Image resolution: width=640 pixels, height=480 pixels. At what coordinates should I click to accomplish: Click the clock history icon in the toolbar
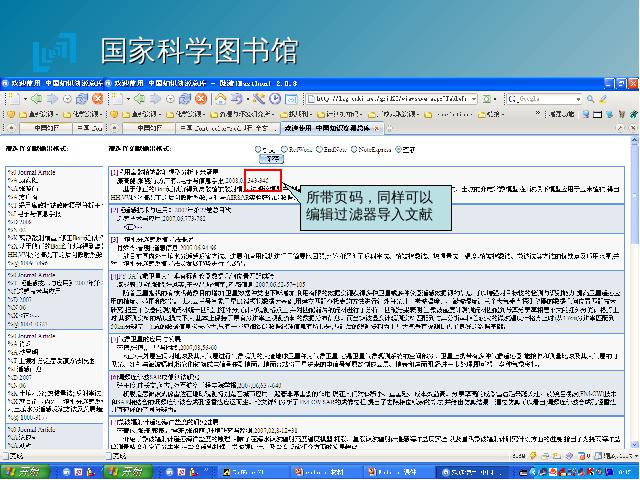[x=275, y=99]
